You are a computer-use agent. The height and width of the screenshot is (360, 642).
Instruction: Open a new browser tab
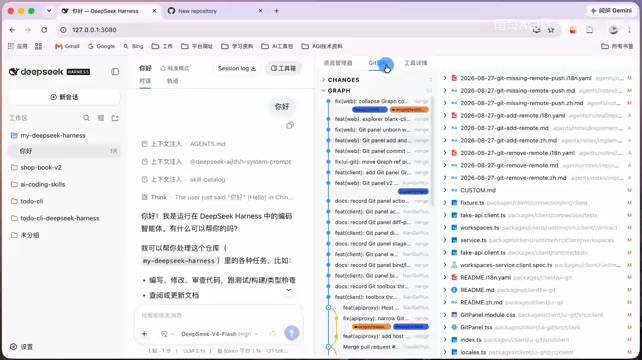(276, 11)
